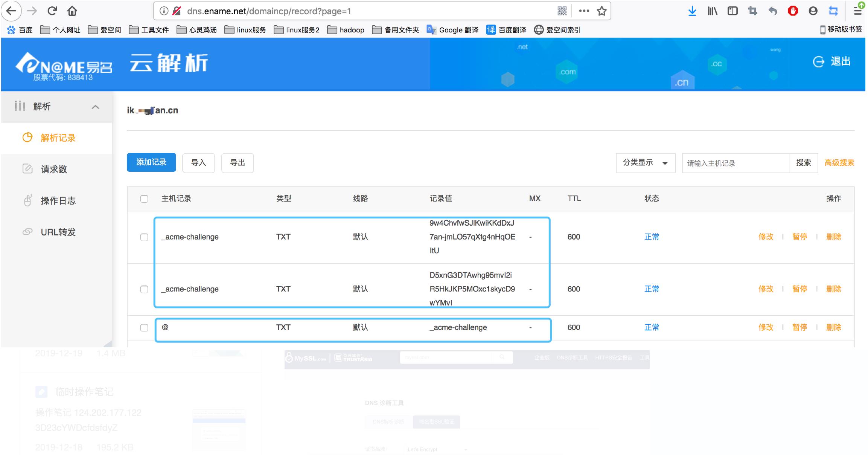
Task: Open 高级搜索 link
Action: pyautogui.click(x=839, y=163)
